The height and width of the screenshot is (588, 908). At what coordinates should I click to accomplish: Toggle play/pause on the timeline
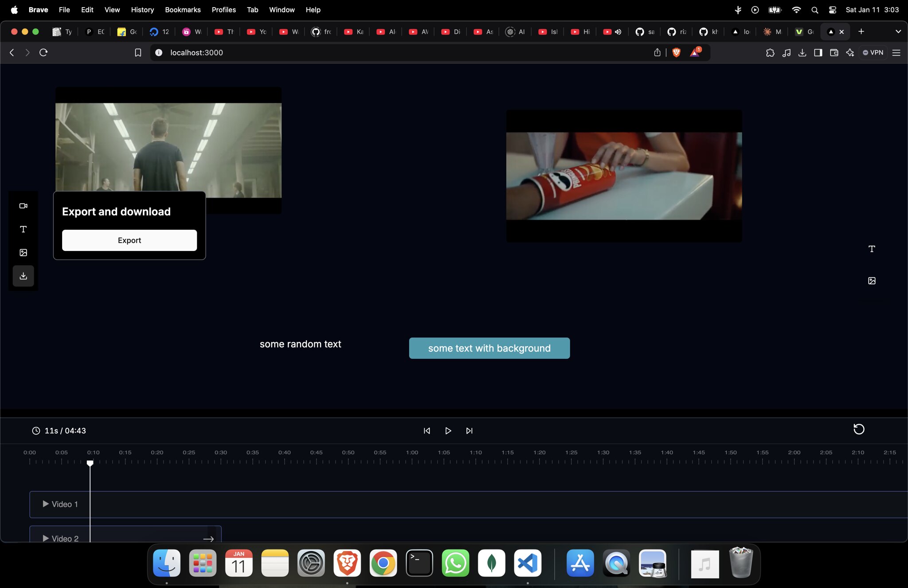point(448,431)
